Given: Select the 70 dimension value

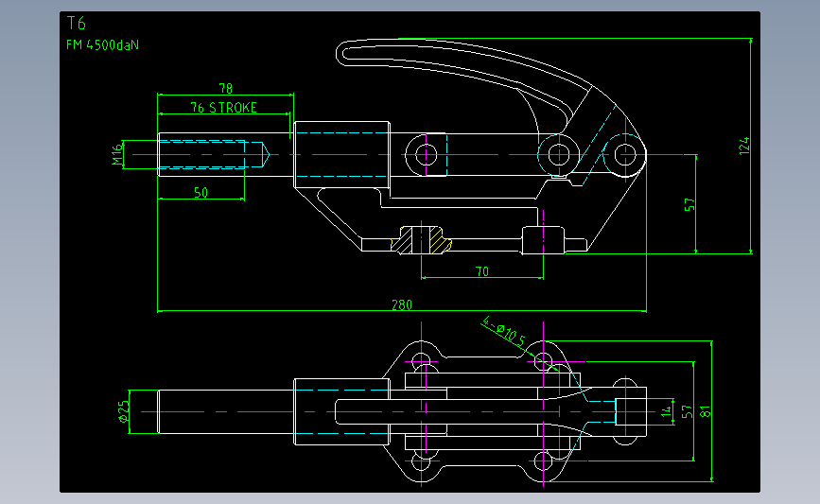Looking at the screenshot, I should (x=482, y=271).
